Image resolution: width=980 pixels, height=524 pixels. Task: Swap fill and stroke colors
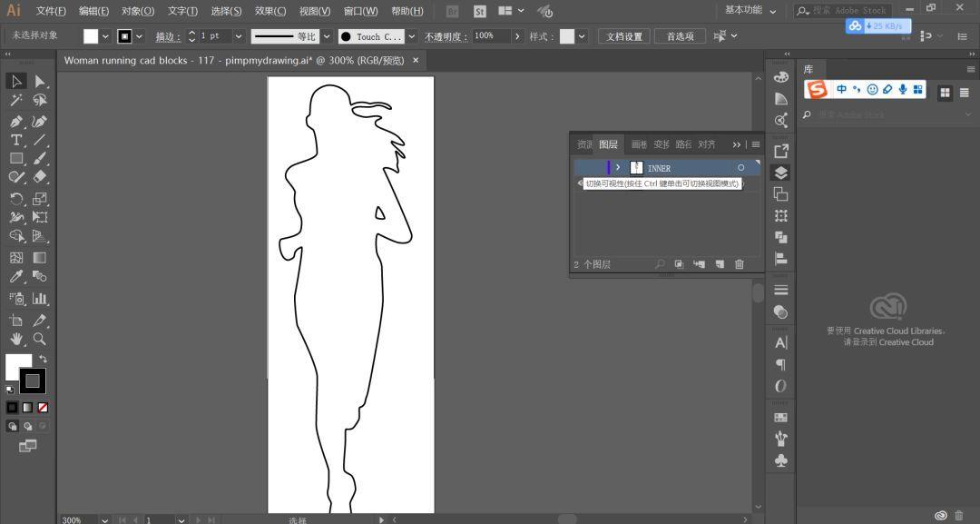(x=43, y=359)
